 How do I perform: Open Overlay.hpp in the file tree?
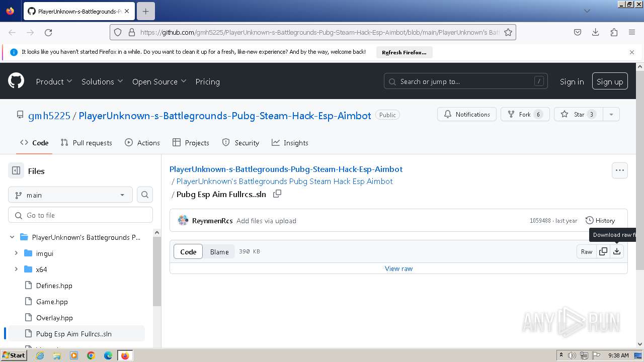54,318
